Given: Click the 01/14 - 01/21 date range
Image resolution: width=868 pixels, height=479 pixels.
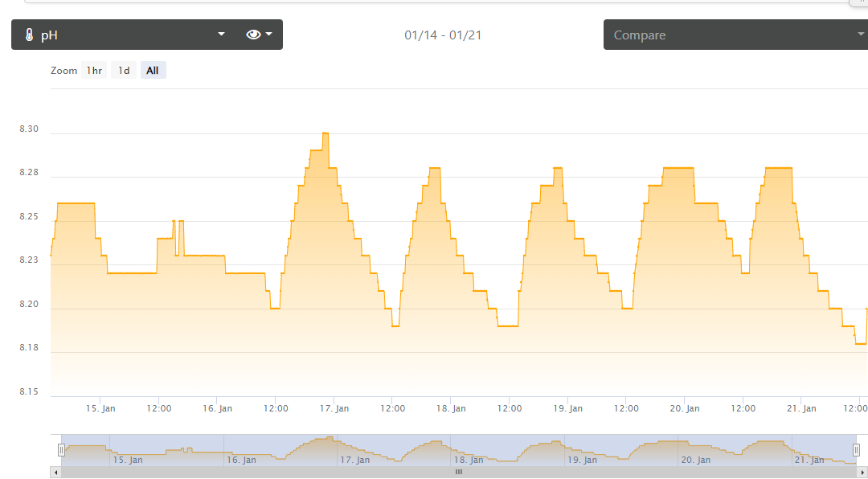Looking at the screenshot, I should [x=443, y=35].
